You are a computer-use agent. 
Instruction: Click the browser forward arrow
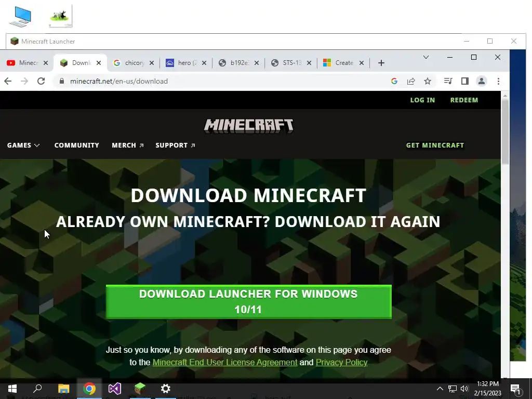(x=24, y=81)
